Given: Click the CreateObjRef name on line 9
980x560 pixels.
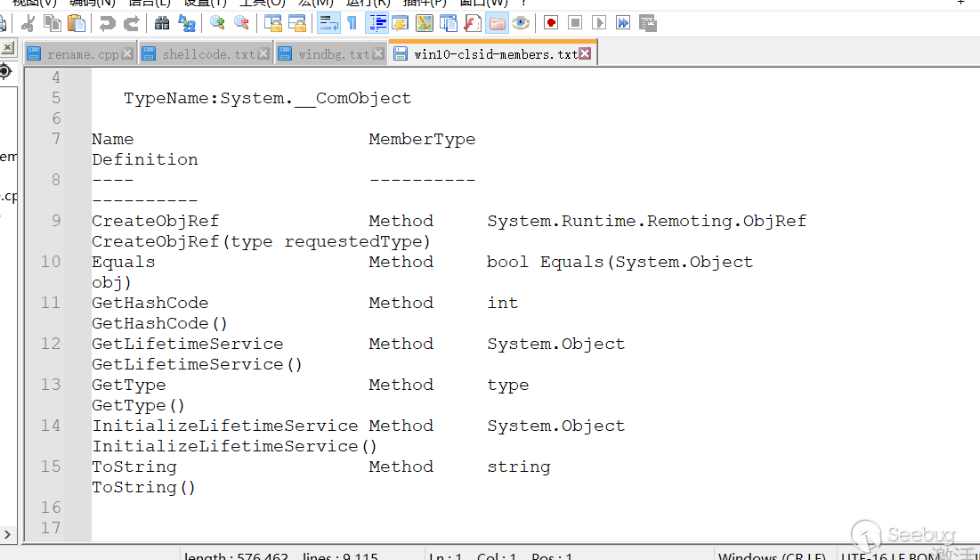Looking at the screenshot, I should 156,222.
